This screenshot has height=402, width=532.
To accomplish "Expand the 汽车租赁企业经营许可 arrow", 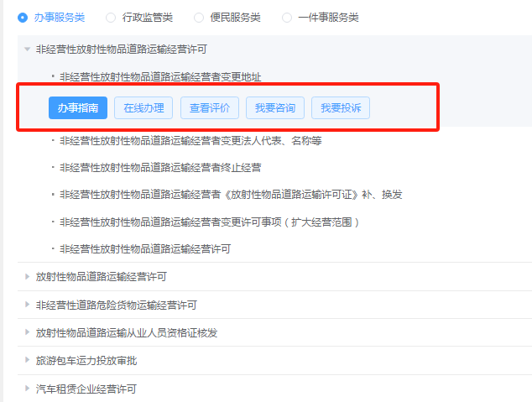I will (x=28, y=389).
